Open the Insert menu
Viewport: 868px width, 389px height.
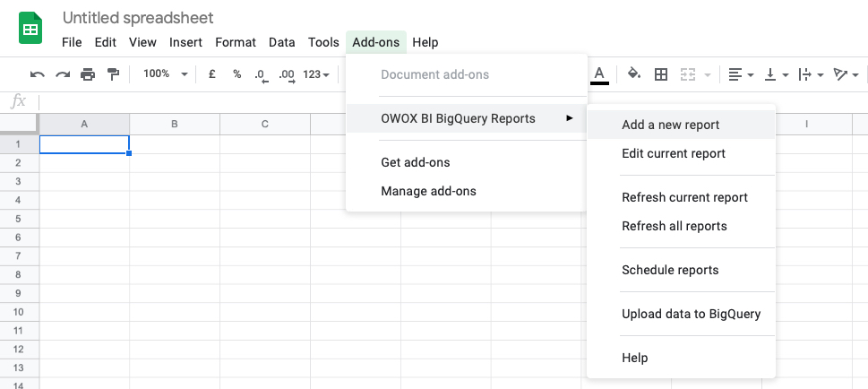coord(186,42)
